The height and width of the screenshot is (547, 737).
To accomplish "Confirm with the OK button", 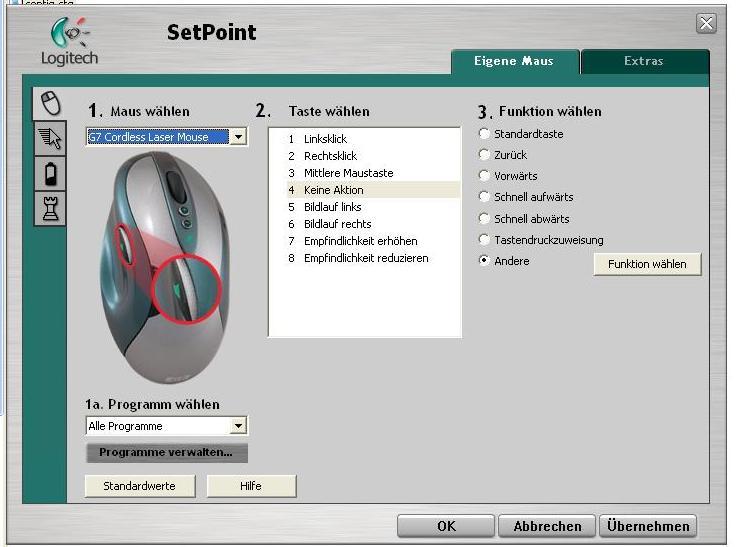I will (x=446, y=526).
